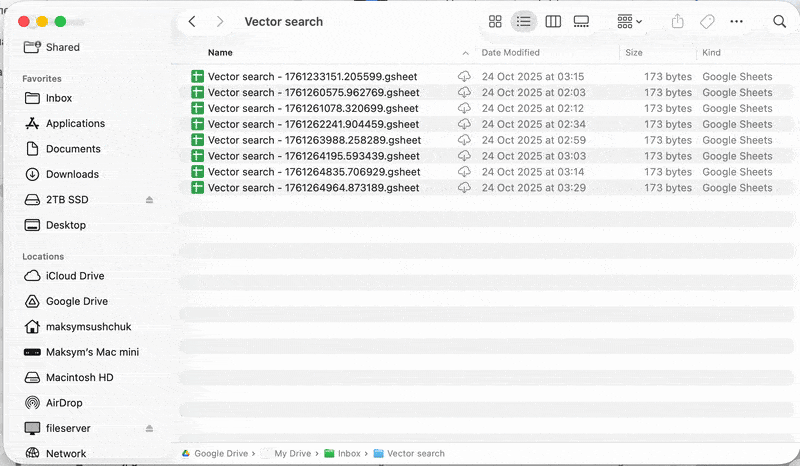Click cloud download icon for 1761264964.873189 file

coord(464,187)
